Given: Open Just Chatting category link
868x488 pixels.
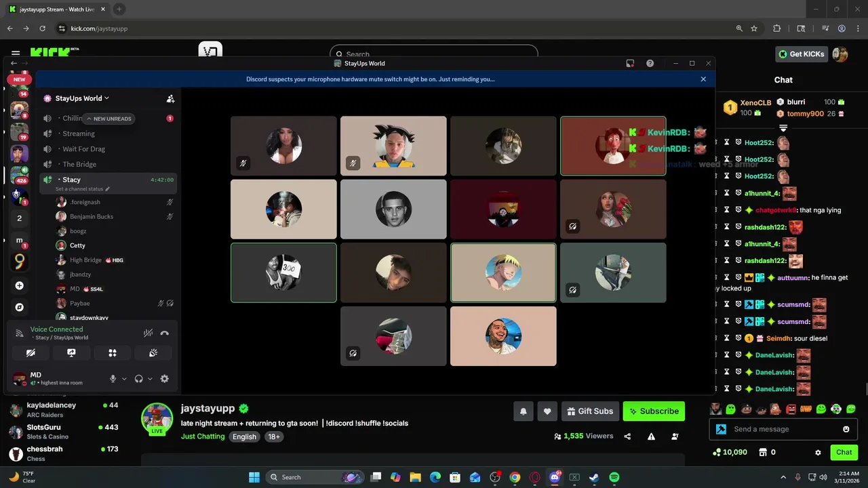Looking at the screenshot, I should point(203,436).
